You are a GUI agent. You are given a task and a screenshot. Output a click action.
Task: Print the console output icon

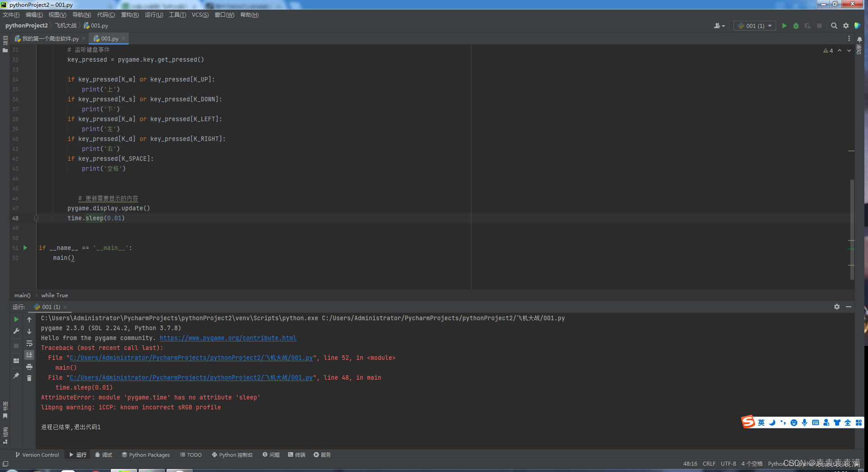pyautogui.click(x=29, y=367)
